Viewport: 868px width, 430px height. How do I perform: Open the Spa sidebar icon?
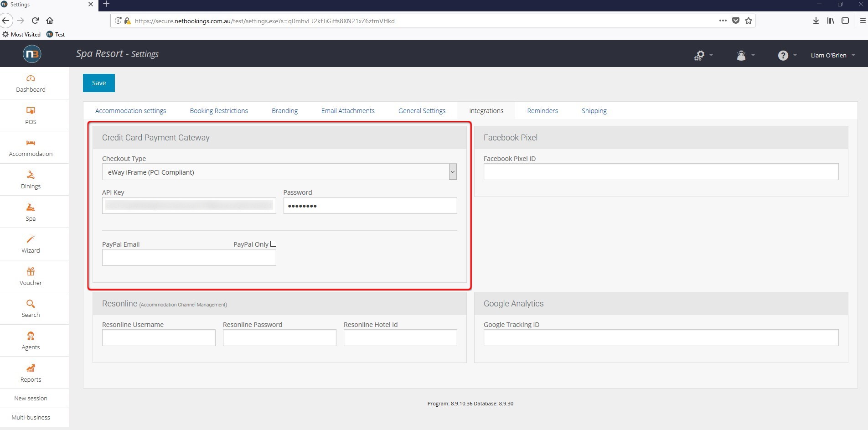tap(31, 207)
